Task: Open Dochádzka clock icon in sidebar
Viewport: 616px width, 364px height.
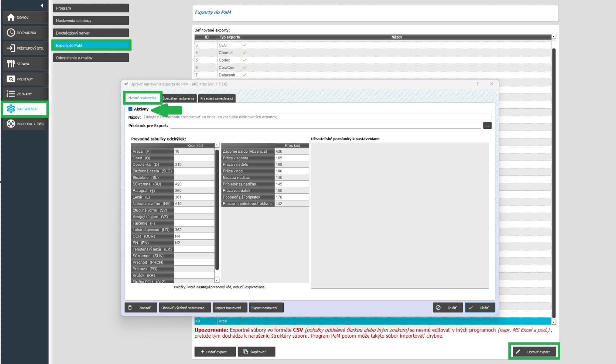Action: pos(11,33)
